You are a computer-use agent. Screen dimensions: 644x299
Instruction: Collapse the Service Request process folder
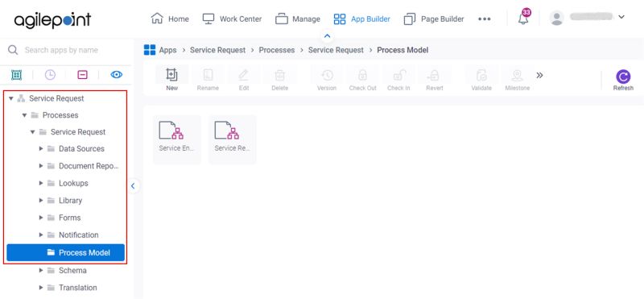32,132
